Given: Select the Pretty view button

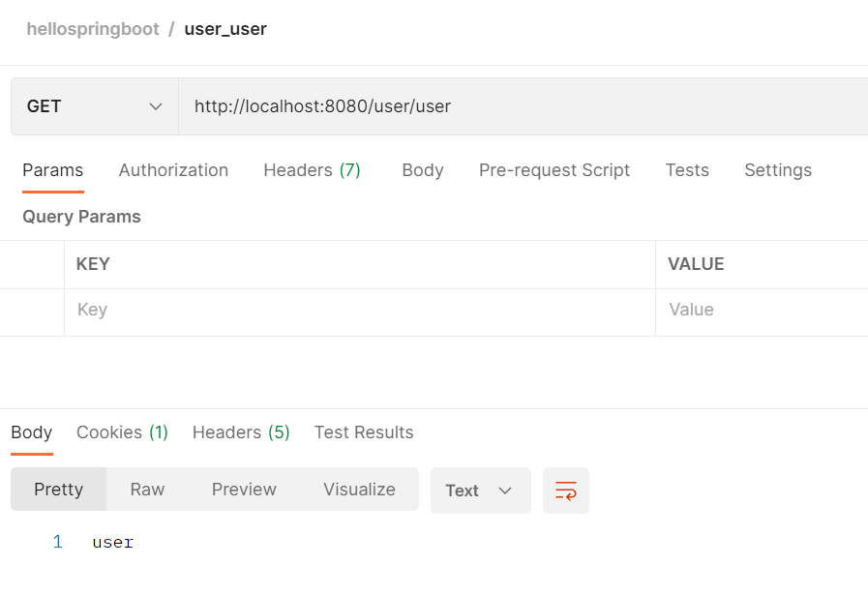Looking at the screenshot, I should pos(59,490).
